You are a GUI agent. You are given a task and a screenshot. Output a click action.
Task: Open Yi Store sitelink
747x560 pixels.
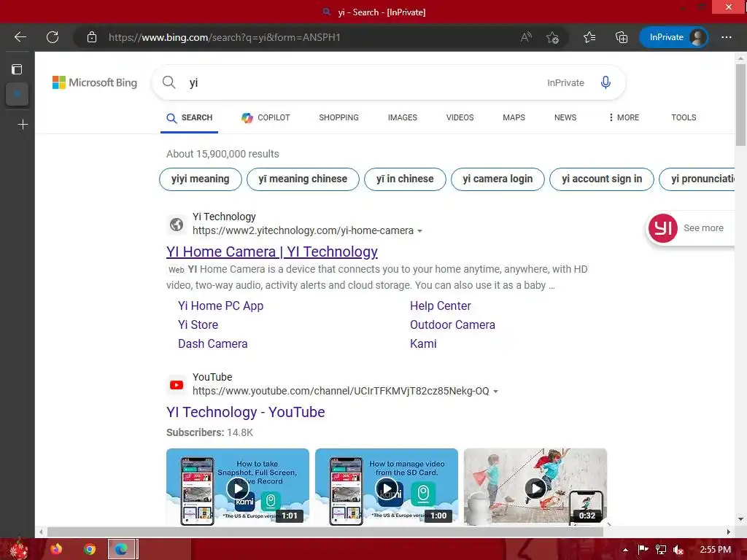(x=198, y=324)
